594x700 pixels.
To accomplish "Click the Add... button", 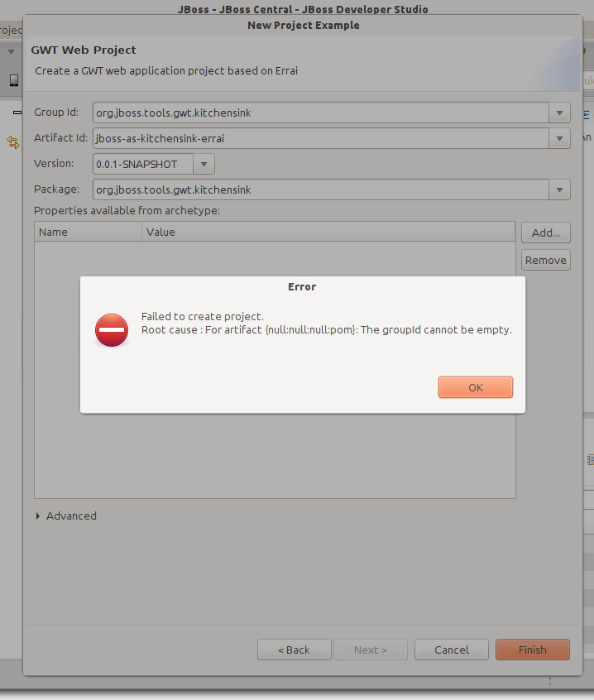I will [546, 233].
